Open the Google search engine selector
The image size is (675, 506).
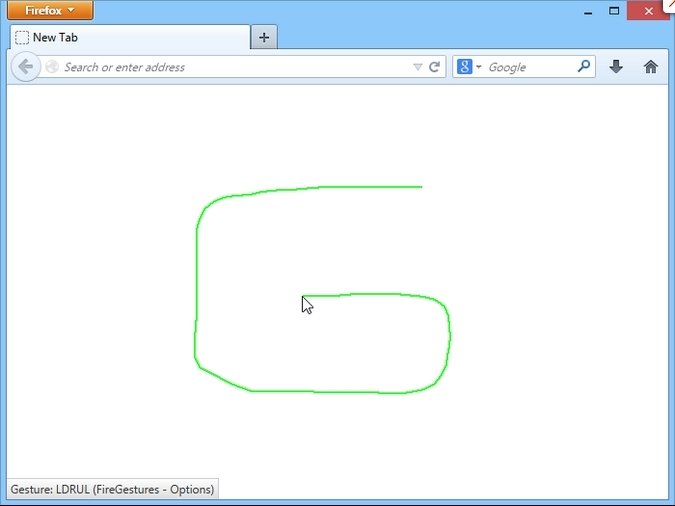[469, 67]
